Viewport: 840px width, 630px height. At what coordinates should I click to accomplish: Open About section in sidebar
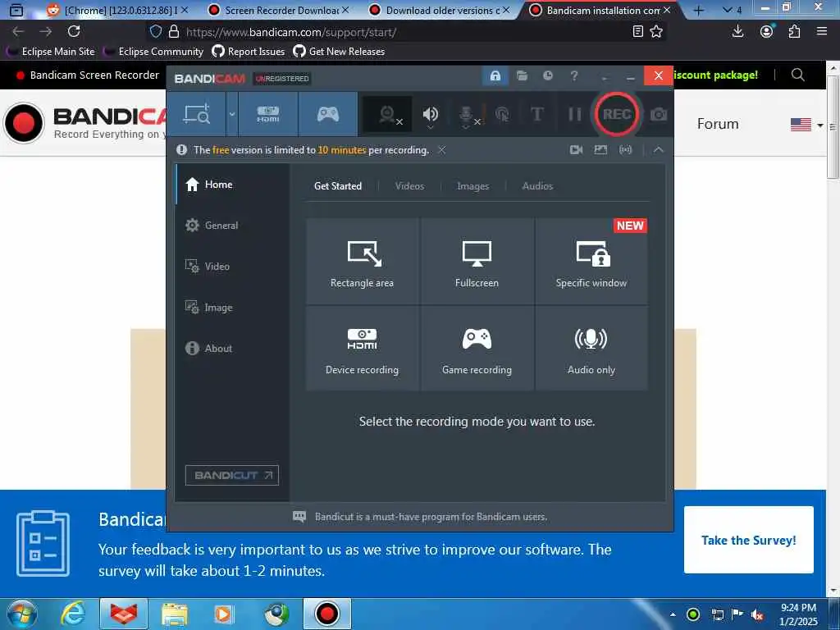tap(232, 348)
